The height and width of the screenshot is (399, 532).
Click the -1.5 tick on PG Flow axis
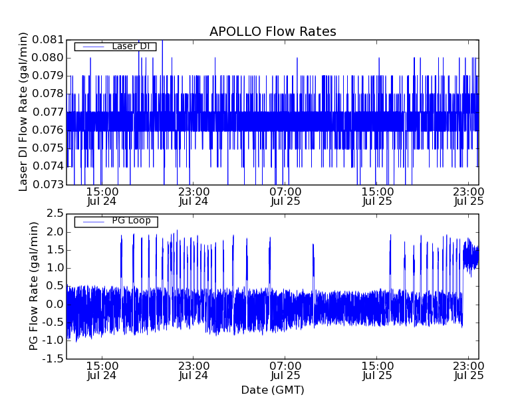point(53,358)
